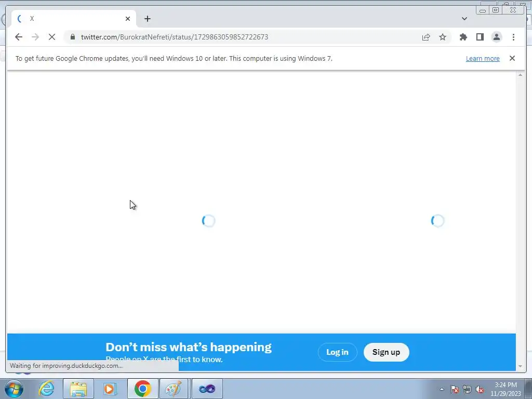Restore down the Chrome window

[496, 10]
